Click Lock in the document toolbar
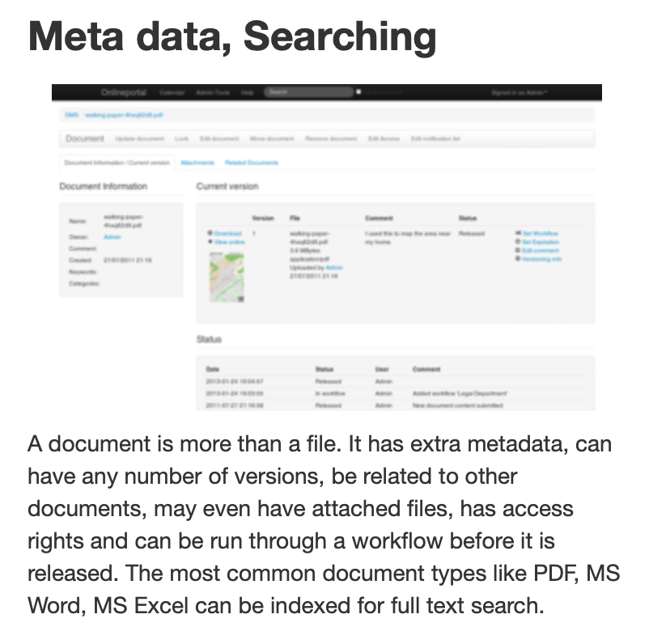 pyautogui.click(x=182, y=139)
